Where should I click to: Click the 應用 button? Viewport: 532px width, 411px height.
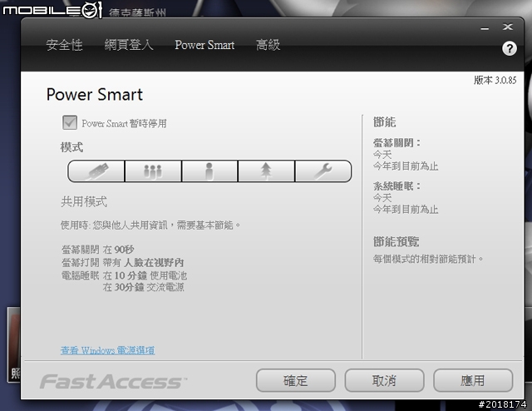(x=473, y=380)
